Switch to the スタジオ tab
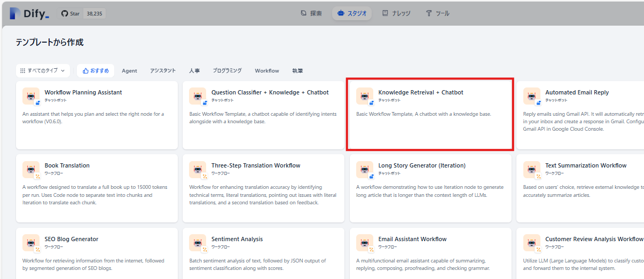The width and height of the screenshot is (644, 279). pos(352,13)
